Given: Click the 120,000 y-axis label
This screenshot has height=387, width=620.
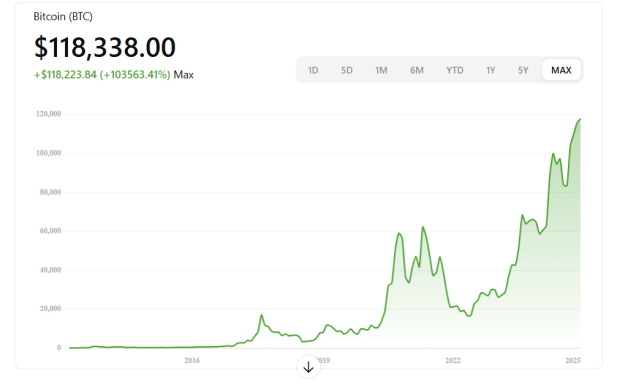Looking at the screenshot, I should click(49, 114).
